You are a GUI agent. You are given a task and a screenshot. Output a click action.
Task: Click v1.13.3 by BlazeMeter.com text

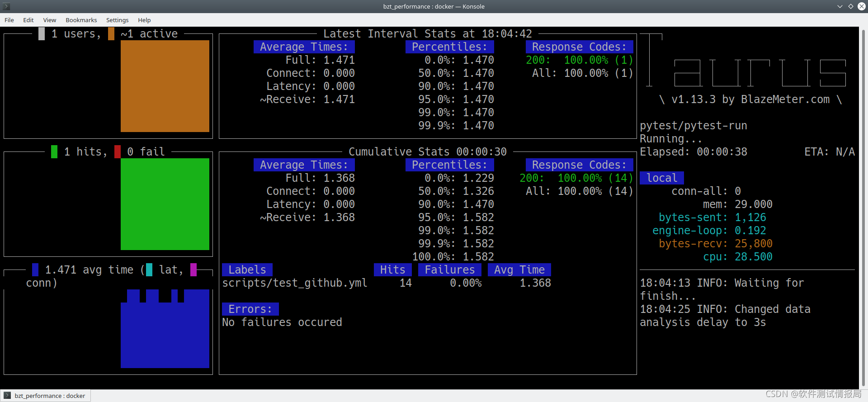click(x=750, y=99)
